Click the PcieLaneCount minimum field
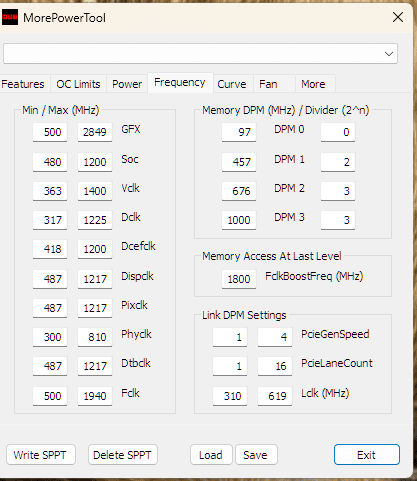 point(230,366)
